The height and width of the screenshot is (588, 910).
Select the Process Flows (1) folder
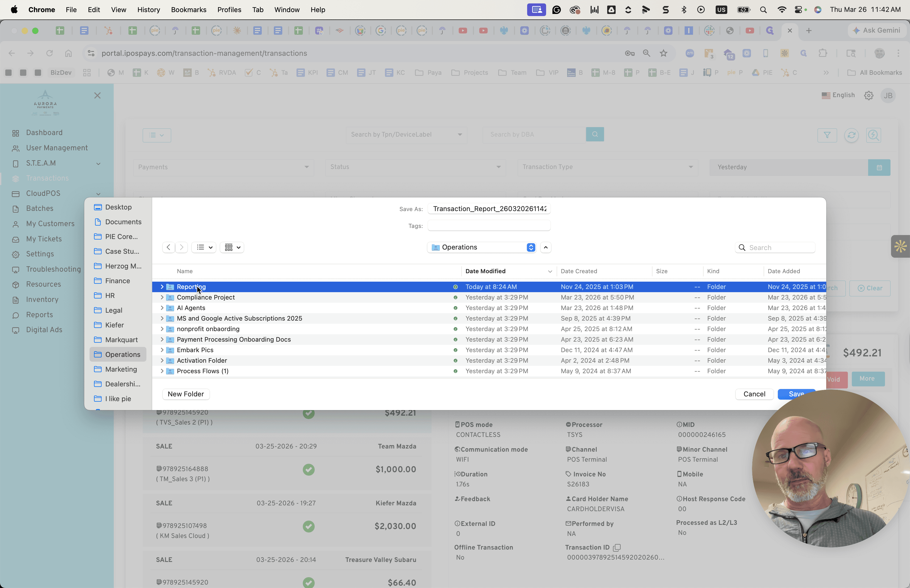click(489, 371)
